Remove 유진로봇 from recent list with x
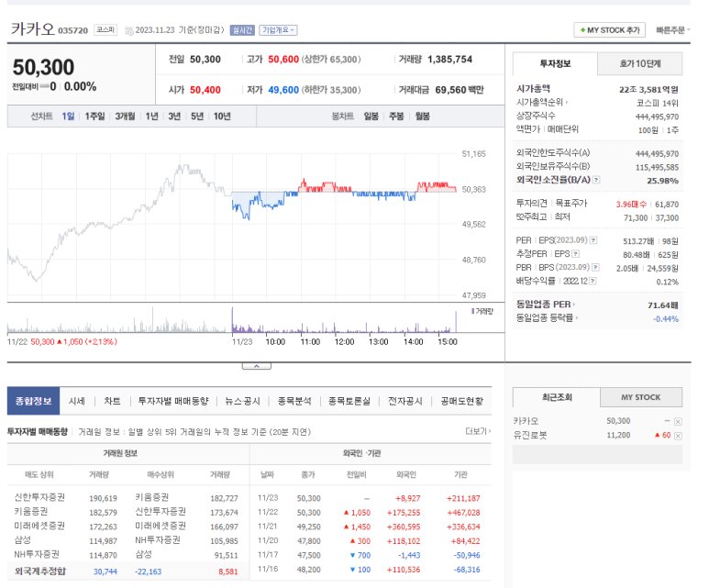Screen dimensions: 709x588 [x=678, y=436]
